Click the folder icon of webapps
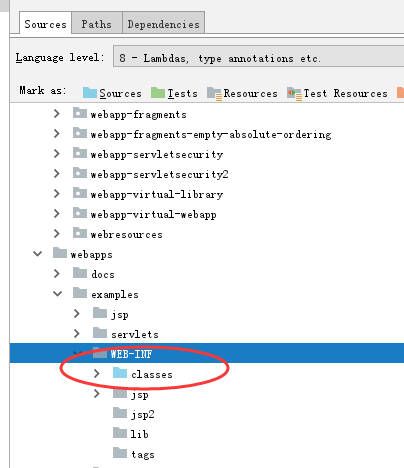Screen dimensions: 404x468 (60, 253)
